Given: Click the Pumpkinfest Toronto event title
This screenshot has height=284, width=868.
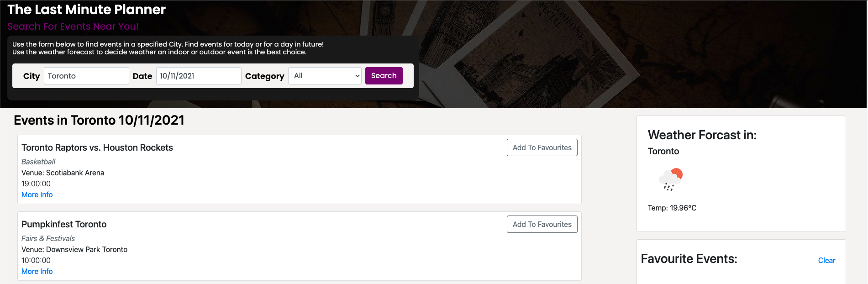Looking at the screenshot, I should coord(64,224).
